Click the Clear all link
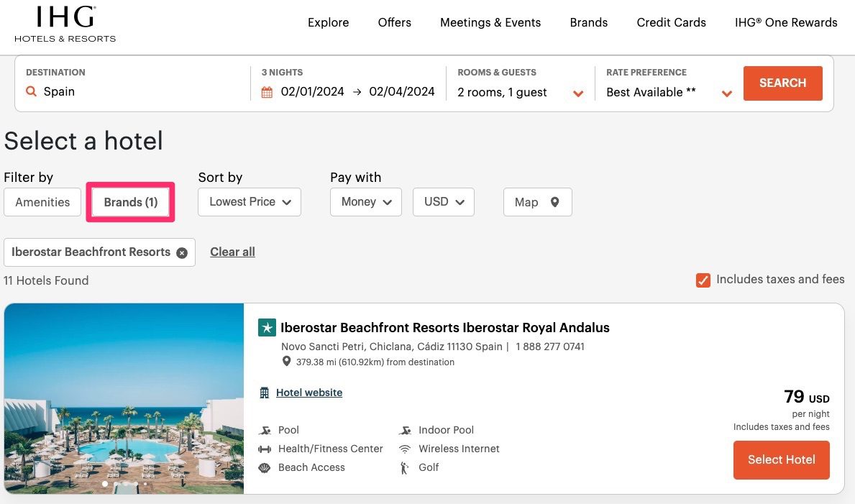The image size is (855, 504). click(232, 252)
